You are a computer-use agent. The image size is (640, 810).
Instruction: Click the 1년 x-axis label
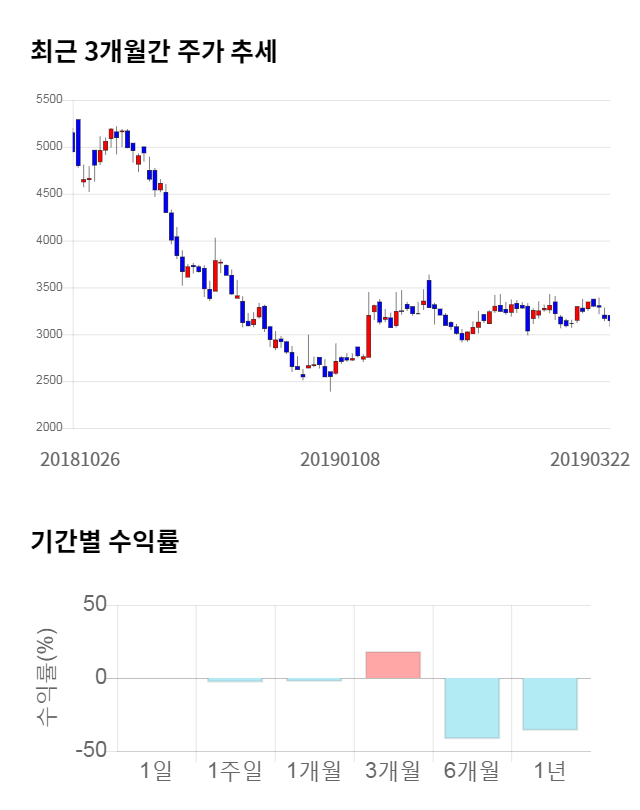(x=550, y=771)
